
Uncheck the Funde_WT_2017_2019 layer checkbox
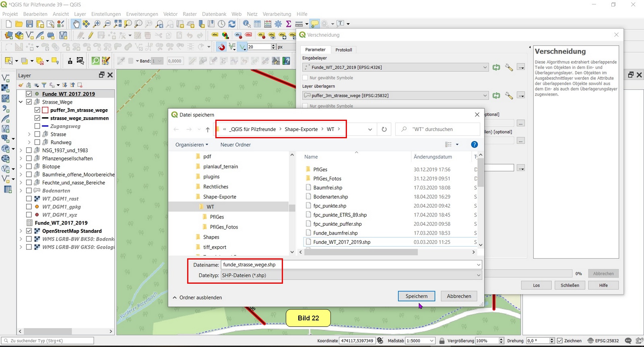29,94
